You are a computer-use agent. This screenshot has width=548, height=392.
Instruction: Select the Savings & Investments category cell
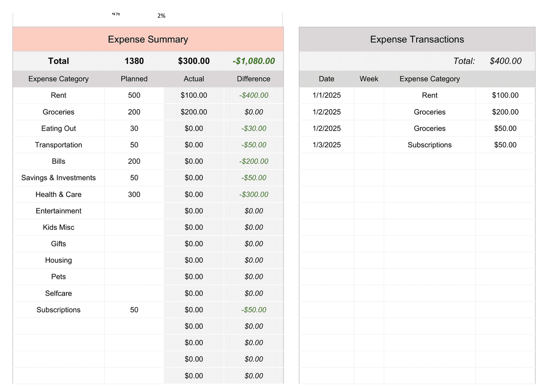coord(59,178)
